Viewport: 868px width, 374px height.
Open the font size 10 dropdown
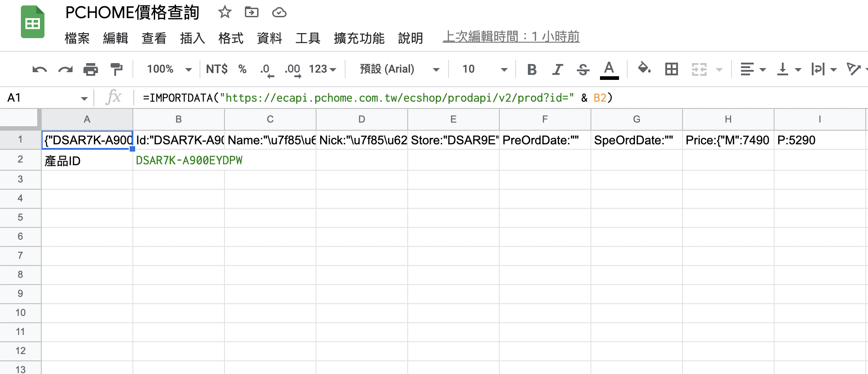(484, 69)
